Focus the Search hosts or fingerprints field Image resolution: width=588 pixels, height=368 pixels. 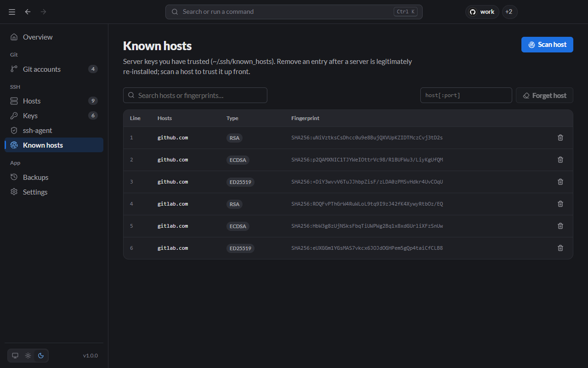pyautogui.click(x=195, y=95)
